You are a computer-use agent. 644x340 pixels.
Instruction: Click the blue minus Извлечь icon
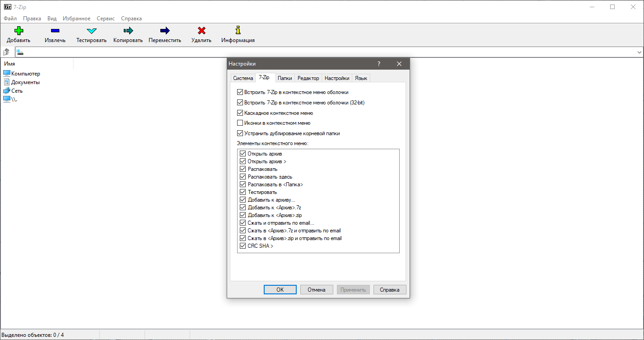pyautogui.click(x=55, y=31)
